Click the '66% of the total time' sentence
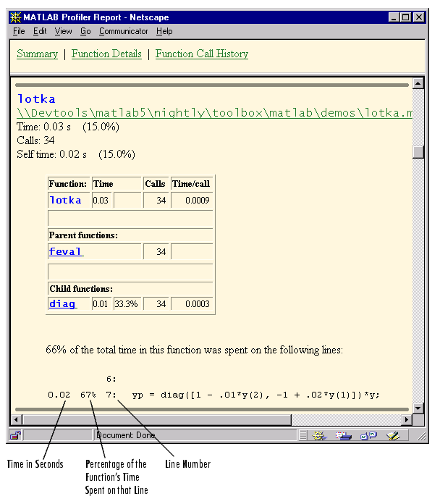 coord(194,350)
